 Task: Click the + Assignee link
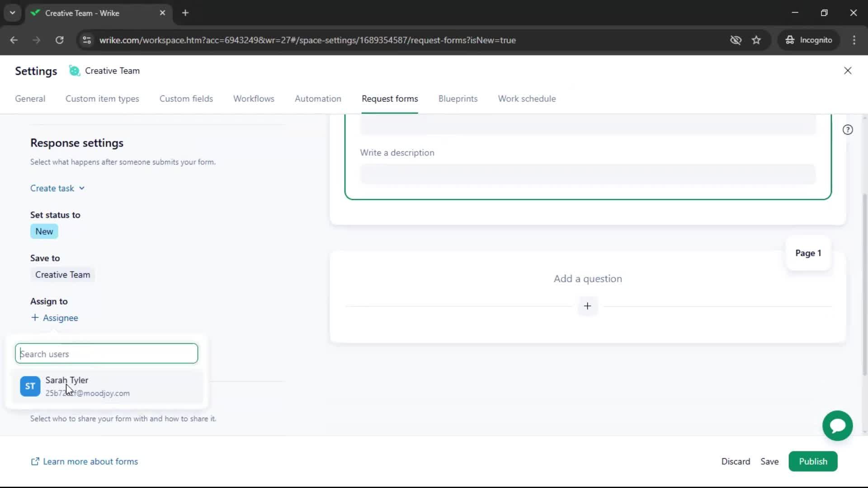pyautogui.click(x=54, y=318)
